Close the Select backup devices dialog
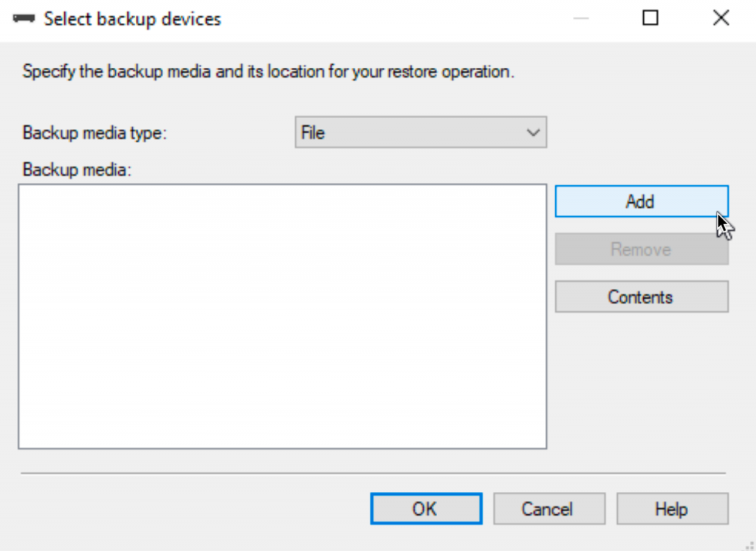This screenshot has width=756, height=551. (721, 18)
